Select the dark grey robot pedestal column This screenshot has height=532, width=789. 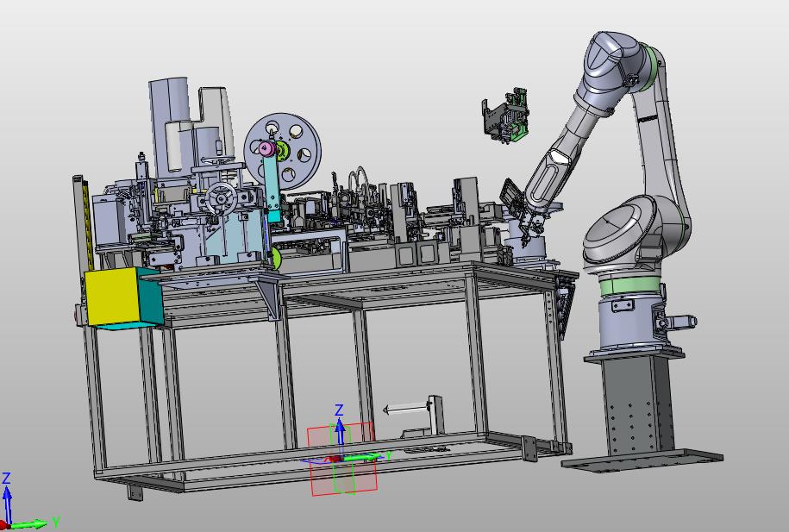tap(637, 405)
